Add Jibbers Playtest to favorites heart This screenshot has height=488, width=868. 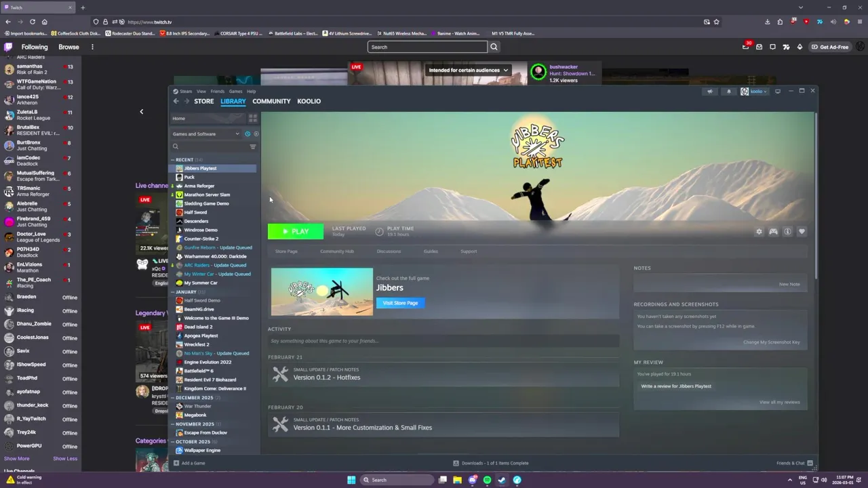click(x=802, y=232)
